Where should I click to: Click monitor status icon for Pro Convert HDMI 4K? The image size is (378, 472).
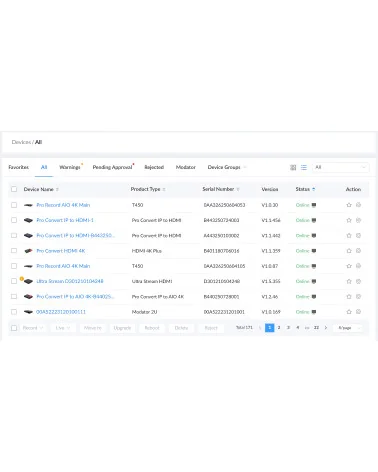coord(314,251)
